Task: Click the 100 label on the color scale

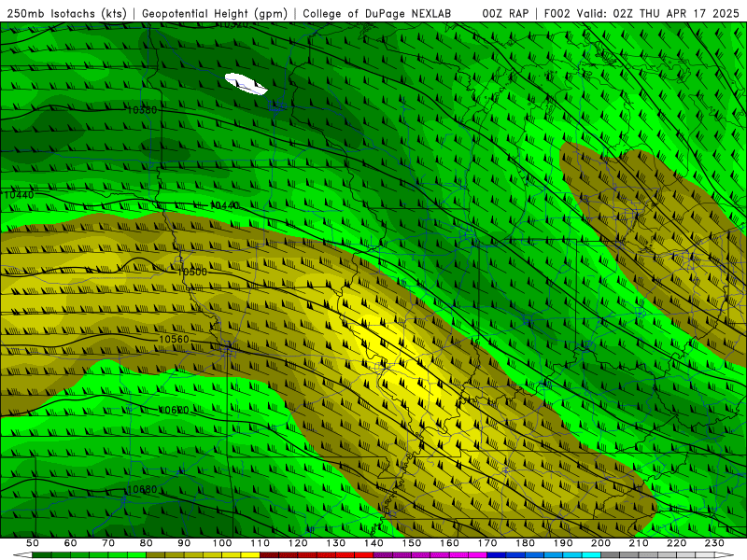Action: [222, 543]
